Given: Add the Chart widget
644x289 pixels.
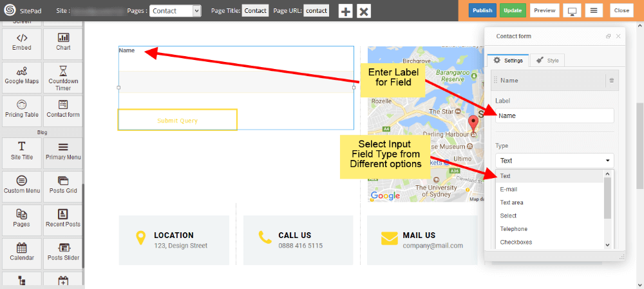Looking at the screenshot, I should [x=63, y=44].
